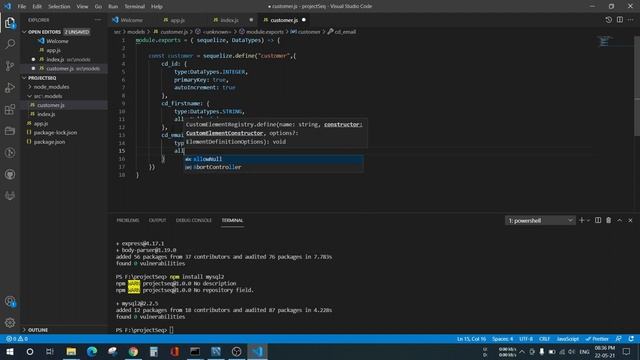The width and height of the screenshot is (640, 360).
Task: Open the Windows action center icon
Action: [627, 351]
